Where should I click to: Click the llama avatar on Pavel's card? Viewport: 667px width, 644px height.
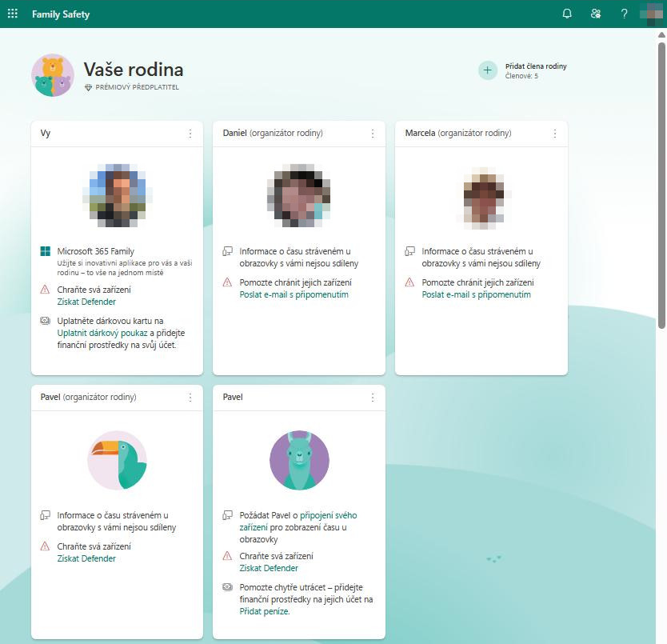[x=299, y=460]
